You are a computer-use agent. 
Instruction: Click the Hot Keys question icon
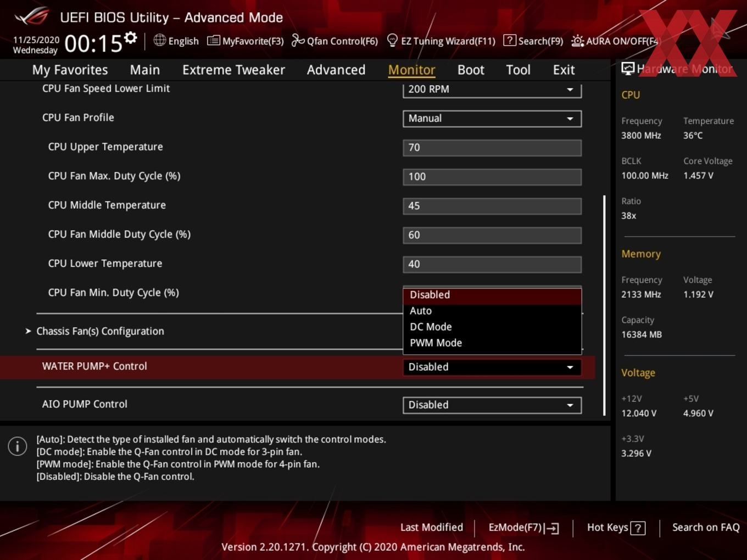tap(638, 528)
